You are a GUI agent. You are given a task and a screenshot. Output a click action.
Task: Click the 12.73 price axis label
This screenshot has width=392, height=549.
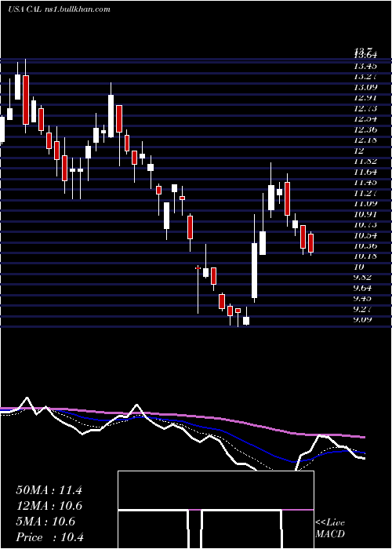366,108
